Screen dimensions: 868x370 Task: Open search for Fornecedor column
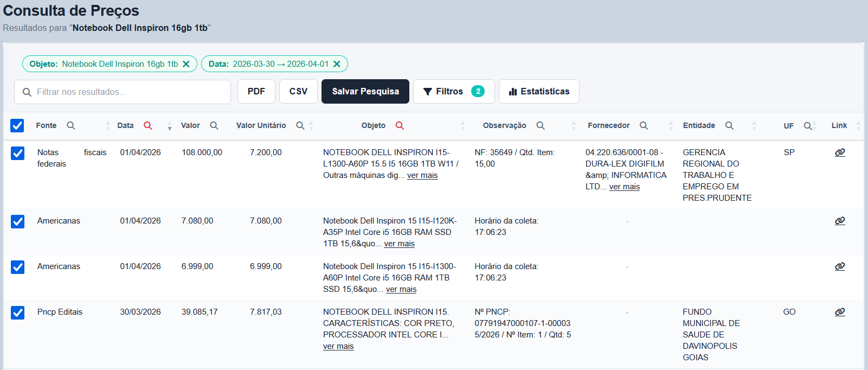tap(644, 125)
